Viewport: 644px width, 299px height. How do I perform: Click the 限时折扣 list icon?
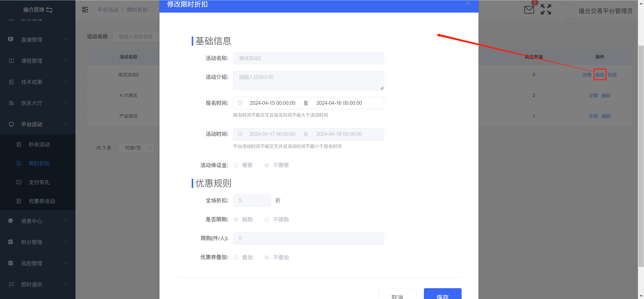coord(19,163)
